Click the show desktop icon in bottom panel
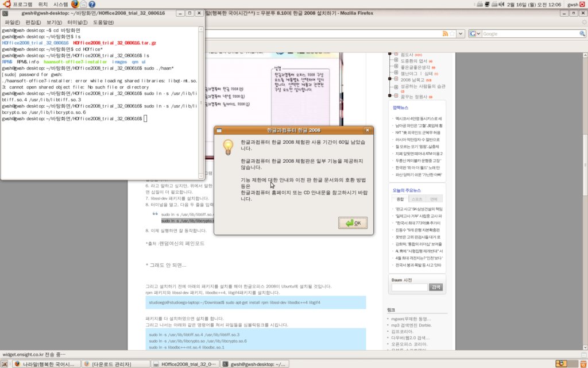The height and width of the screenshot is (368, 588). point(5,364)
